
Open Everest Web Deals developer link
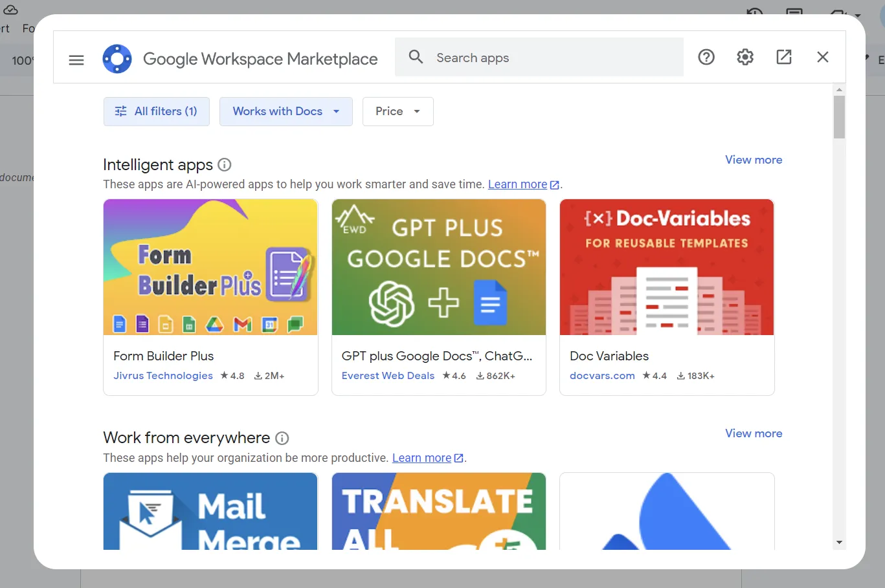click(388, 376)
